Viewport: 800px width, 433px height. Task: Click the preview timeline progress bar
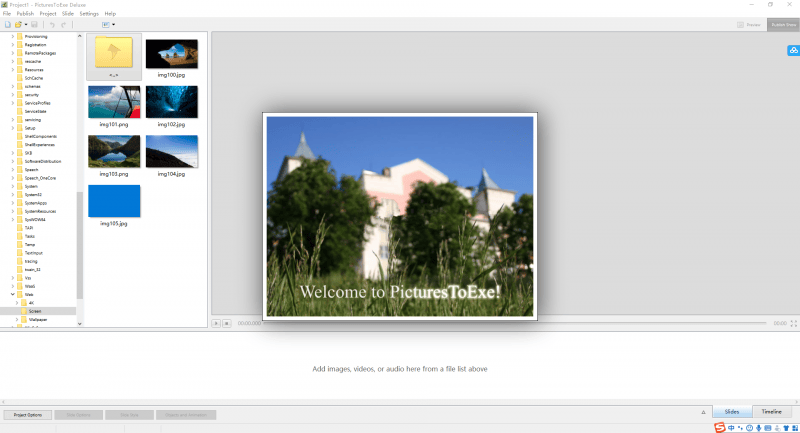click(514, 323)
